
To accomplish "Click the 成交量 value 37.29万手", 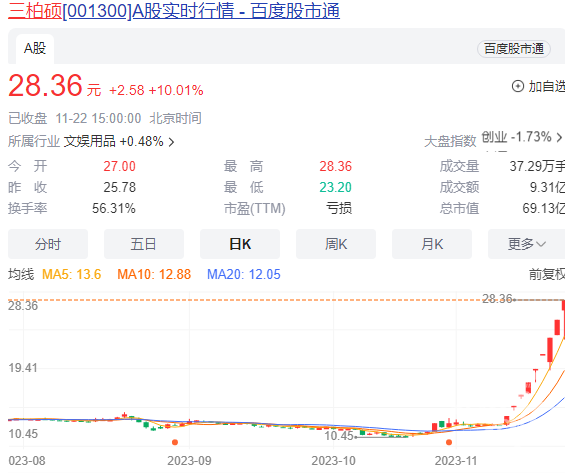I will [537, 166].
